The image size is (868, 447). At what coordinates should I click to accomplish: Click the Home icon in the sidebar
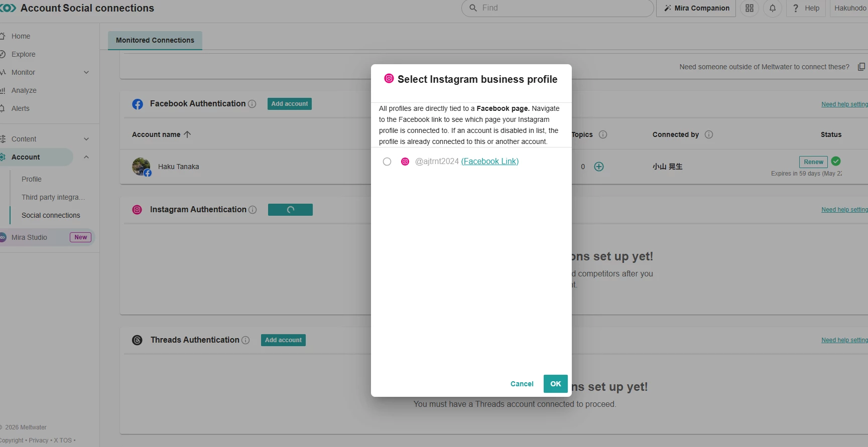(x=3, y=36)
